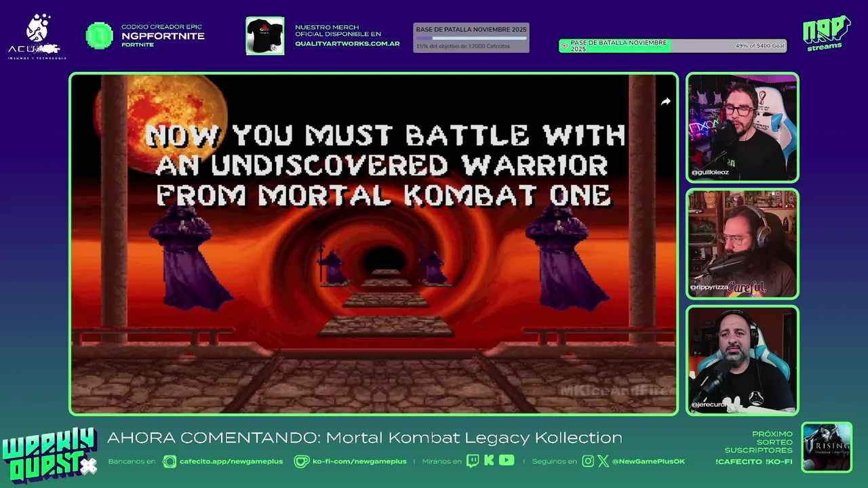Screen dimensions: 868x488
Task: Click the heart icon on goal bar
Action: [564, 46]
